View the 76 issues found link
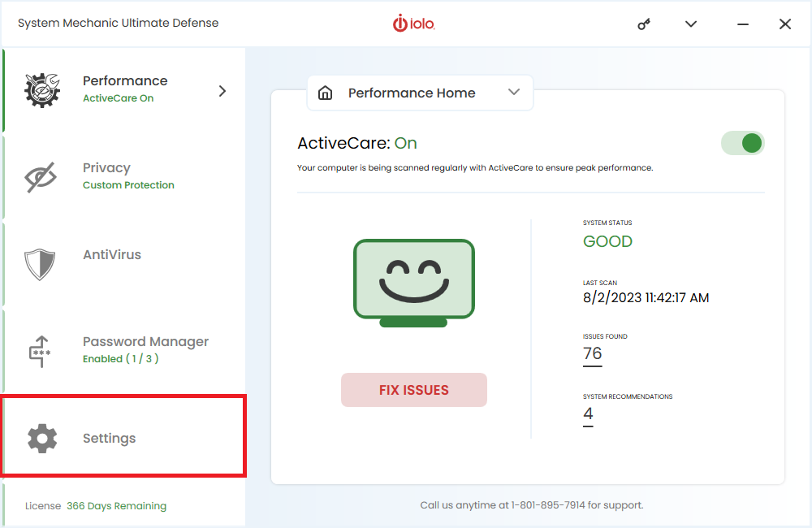 pyautogui.click(x=593, y=354)
